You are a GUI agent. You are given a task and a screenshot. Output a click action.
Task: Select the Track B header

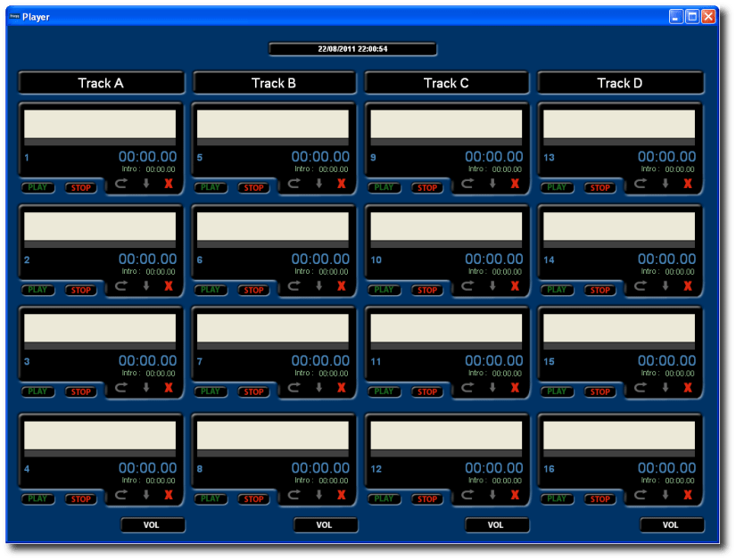[x=273, y=83]
